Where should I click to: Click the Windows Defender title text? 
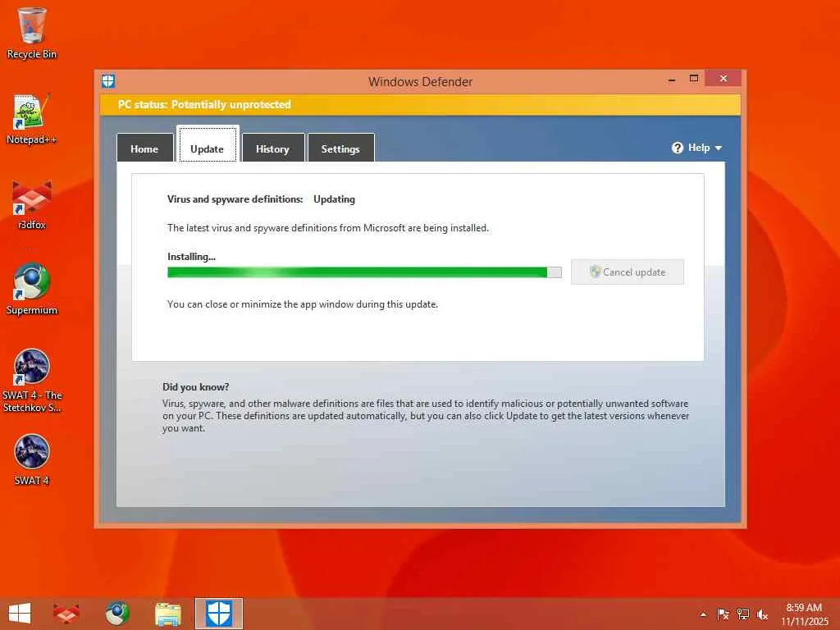(x=421, y=82)
